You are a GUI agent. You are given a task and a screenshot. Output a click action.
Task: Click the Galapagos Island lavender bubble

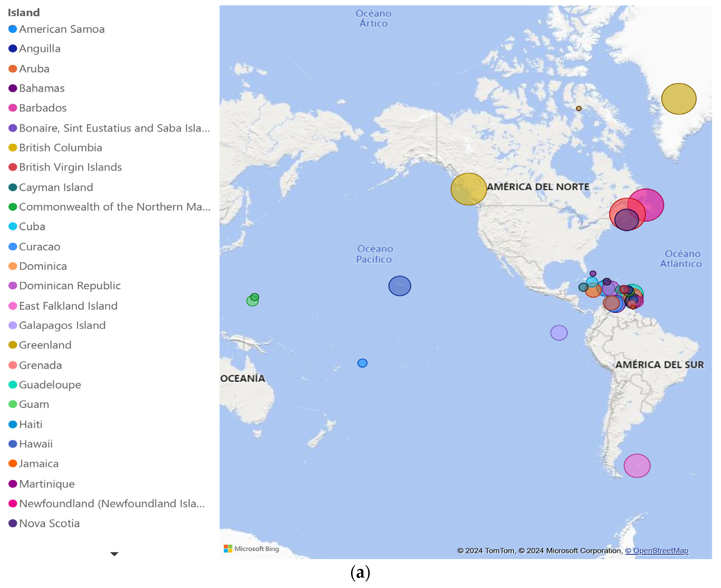pyautogui.click(x=559, y=333)
